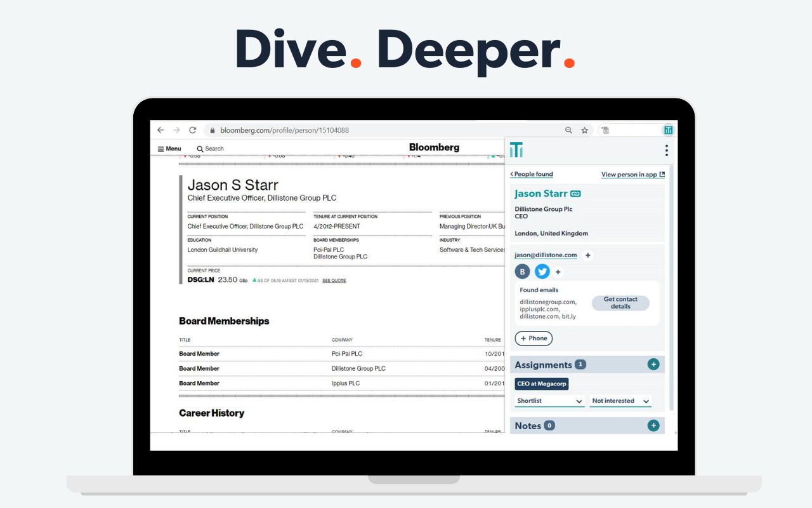Click the Software & Tech Services industry text

(473, 250)
